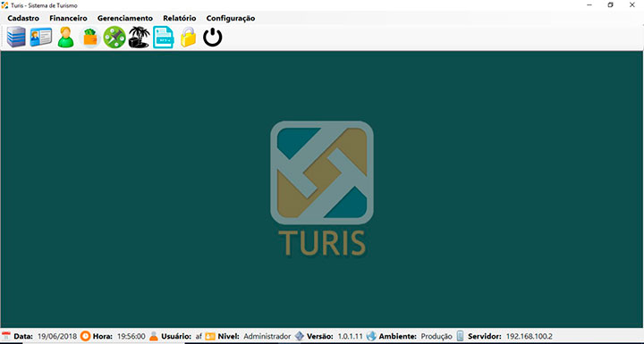This screenshot has width=644, height=344.
Task: Click the server address 192.168.100.2
Action: (x=529, y=336)
